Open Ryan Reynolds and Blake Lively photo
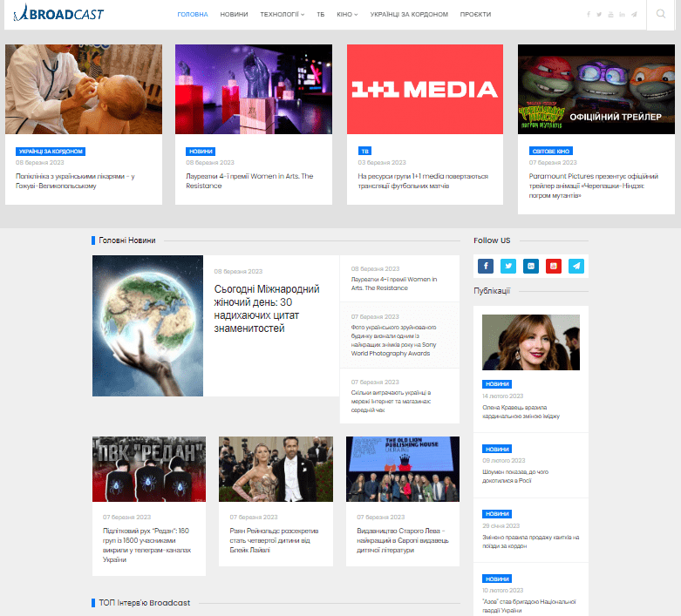This screenshot has width=681, height=616. click(x=276, y=469)
